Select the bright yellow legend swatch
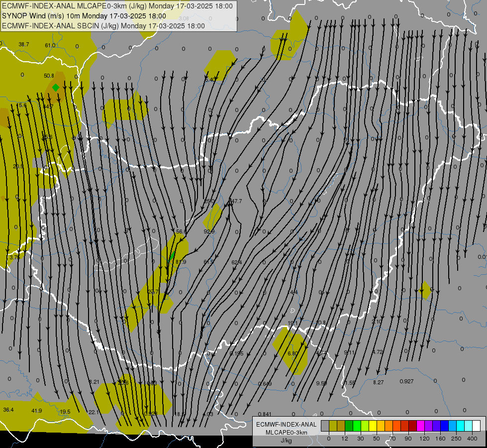This screenshot has width=487, height=448. [x=373, y=426]
